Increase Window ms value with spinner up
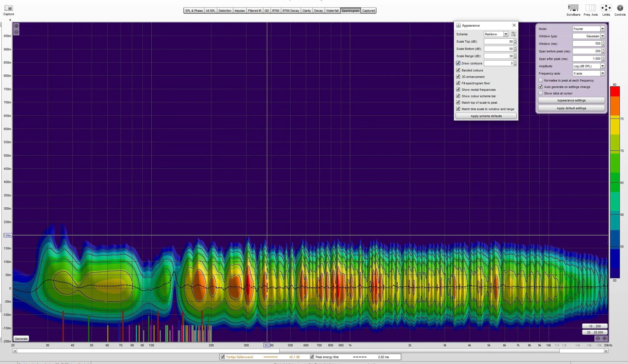The height and width of the screenshot is (364, 628). click(x=603, y=42)
